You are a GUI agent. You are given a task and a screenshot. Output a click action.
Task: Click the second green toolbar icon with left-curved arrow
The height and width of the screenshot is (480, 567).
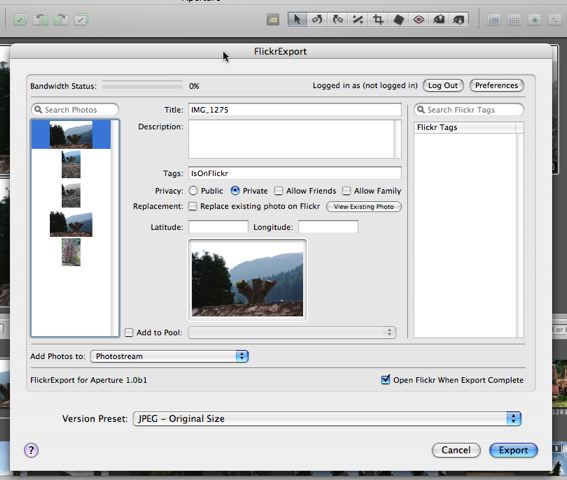point(41,20)
